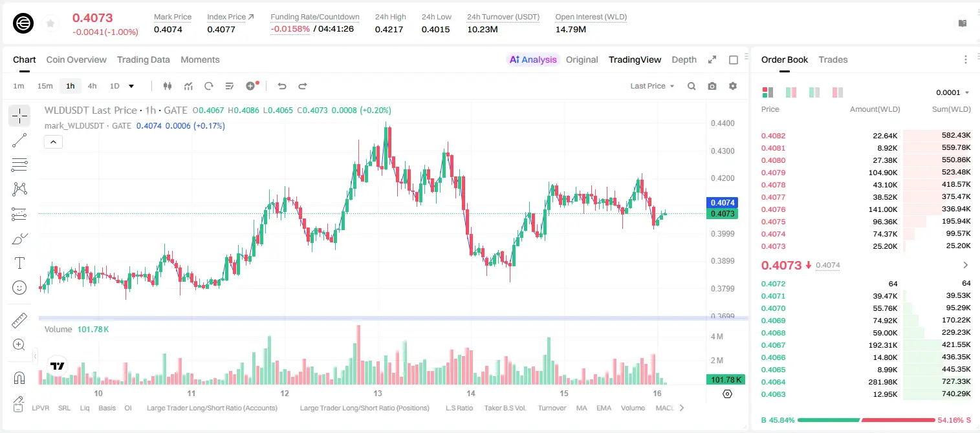Open the Coin Overview tab
The height and width of the screenshot is (433, 980).
pos(76,59)
